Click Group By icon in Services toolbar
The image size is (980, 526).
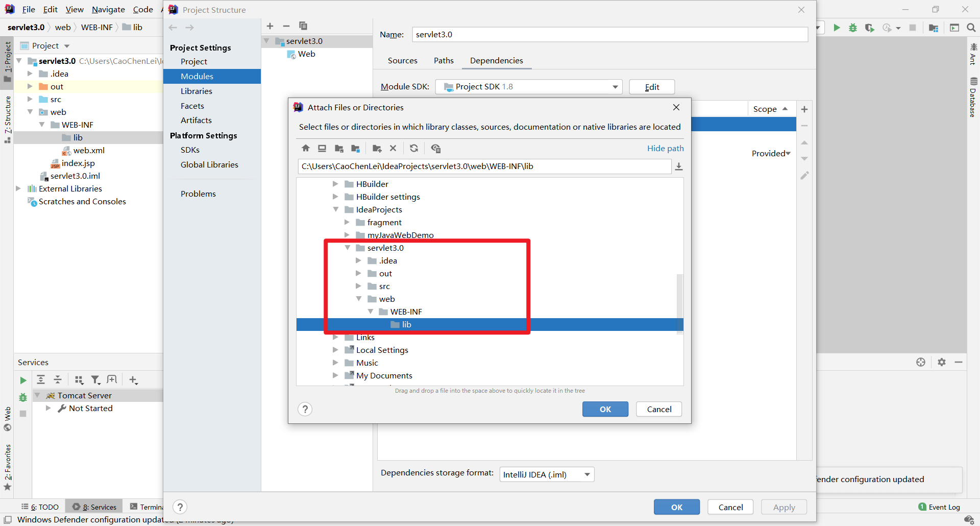tap(79, 379)
